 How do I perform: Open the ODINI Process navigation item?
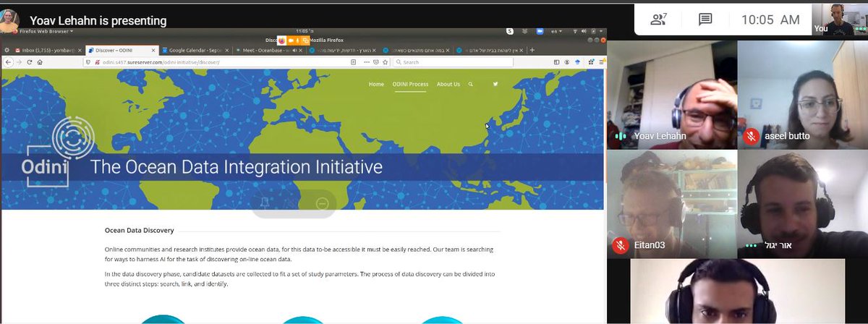coord(410,84)
